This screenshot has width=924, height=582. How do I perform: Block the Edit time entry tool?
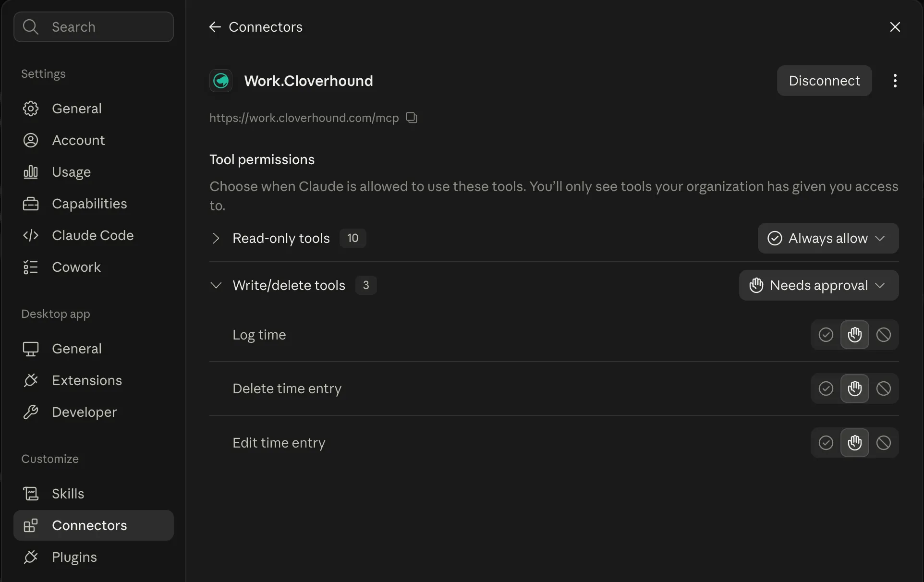pos(883,443)
